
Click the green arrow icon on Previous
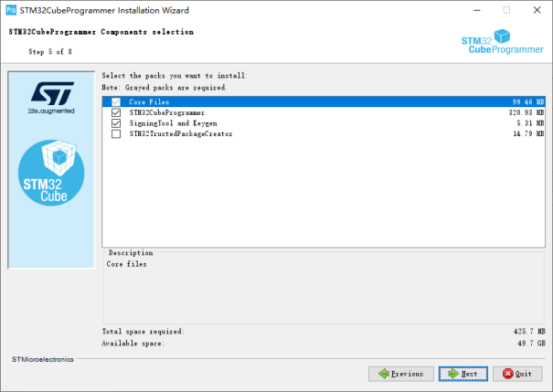click(384, 374)
